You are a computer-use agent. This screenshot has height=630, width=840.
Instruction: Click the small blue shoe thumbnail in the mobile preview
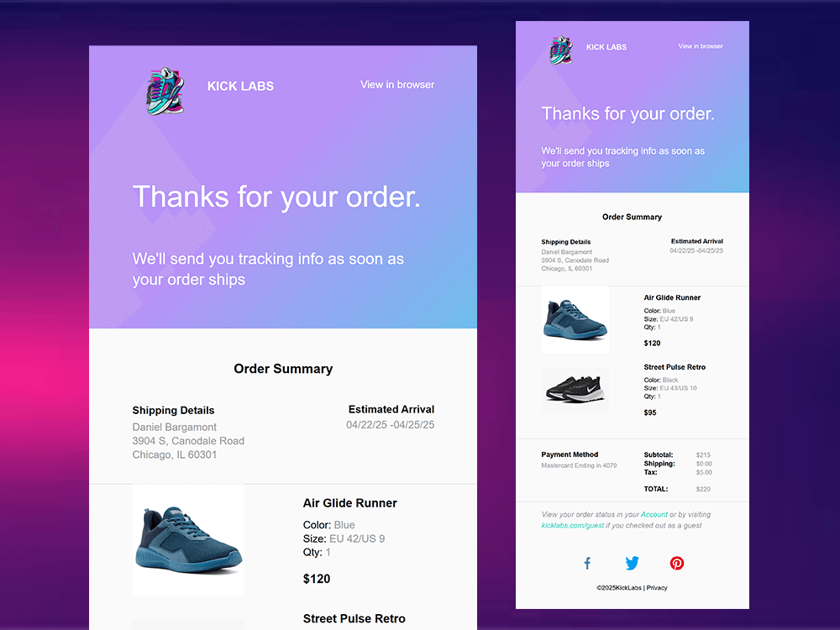pyautogui.click(x=575, y=320)
